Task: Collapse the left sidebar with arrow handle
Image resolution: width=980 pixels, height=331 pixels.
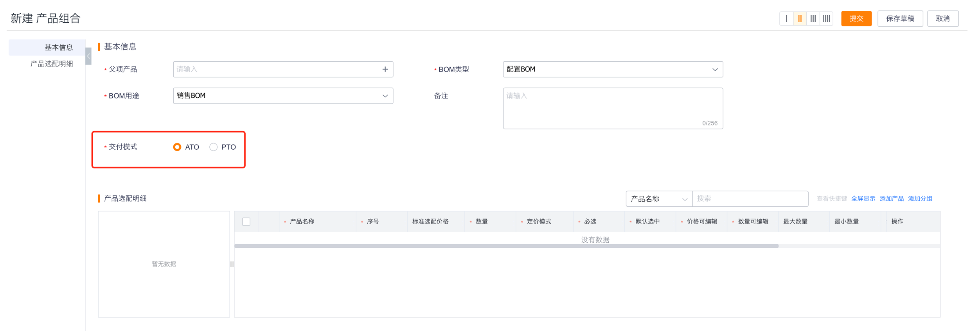Action: point(88,56)
